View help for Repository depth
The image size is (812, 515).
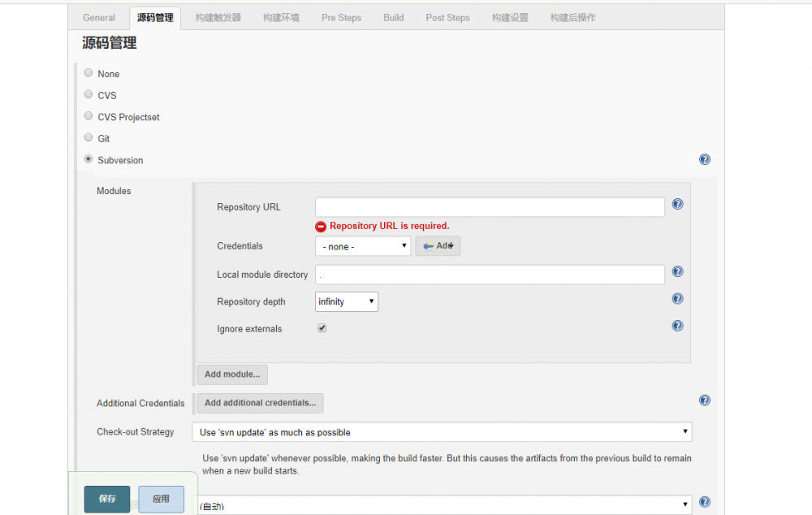coord(677,298)
